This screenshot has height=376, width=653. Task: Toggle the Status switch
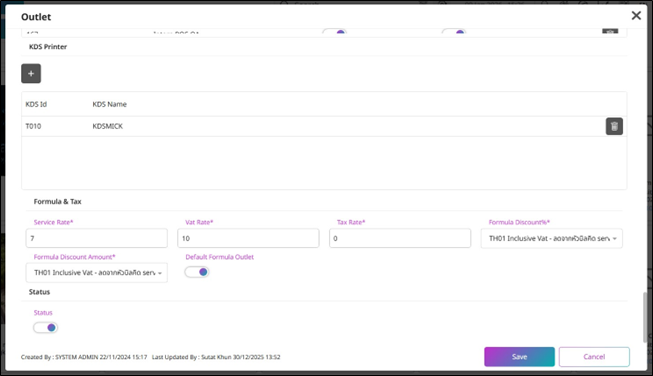45,328
